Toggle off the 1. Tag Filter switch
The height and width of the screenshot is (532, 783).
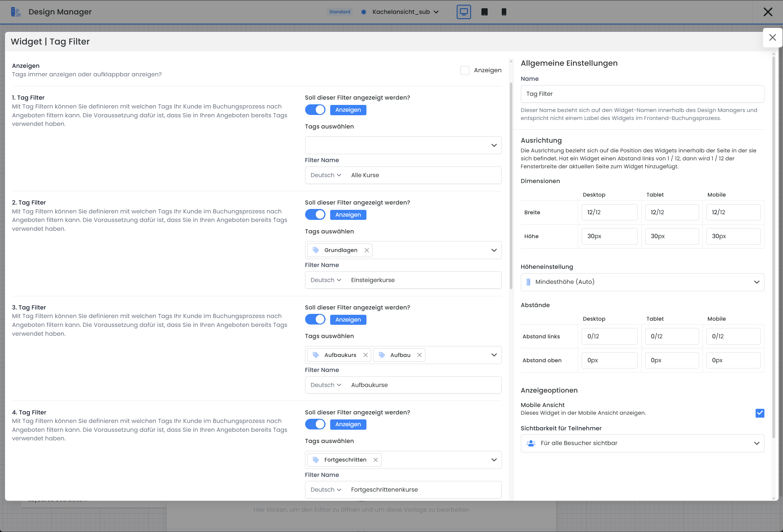pos(315,110)
